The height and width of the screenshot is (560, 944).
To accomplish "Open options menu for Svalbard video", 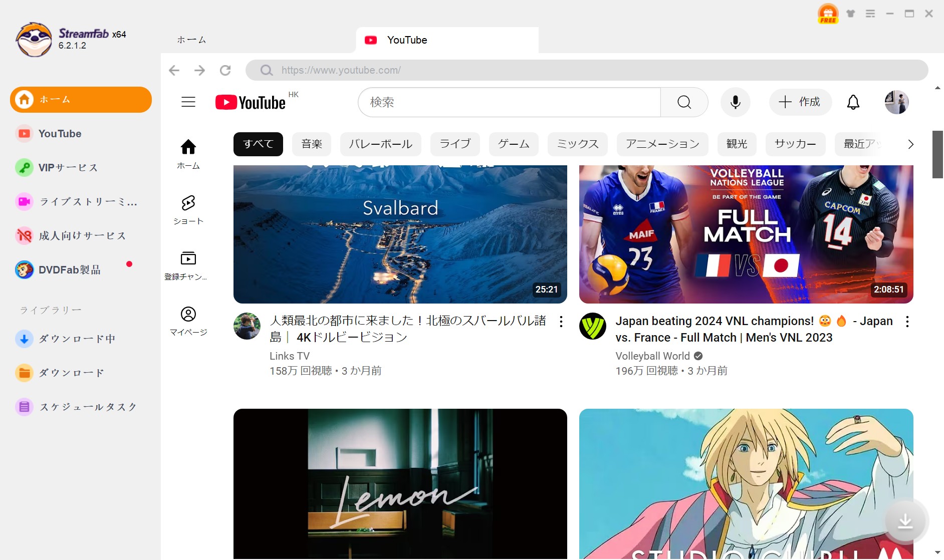I will 561,322.
